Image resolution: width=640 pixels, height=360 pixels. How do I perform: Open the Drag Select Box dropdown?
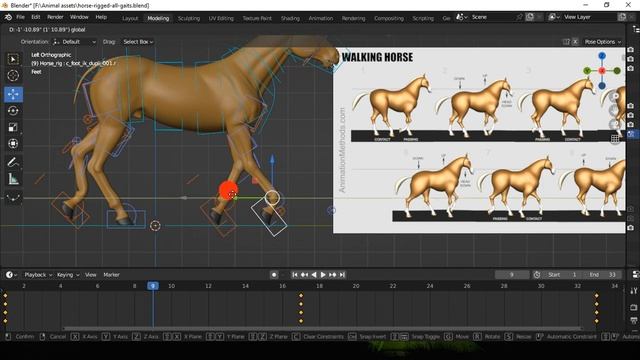coord(138,42)
